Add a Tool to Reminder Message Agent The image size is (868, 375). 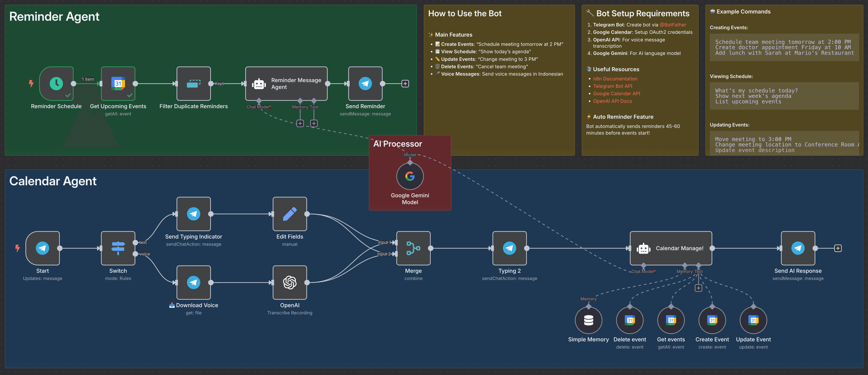(x=314, y=123)
